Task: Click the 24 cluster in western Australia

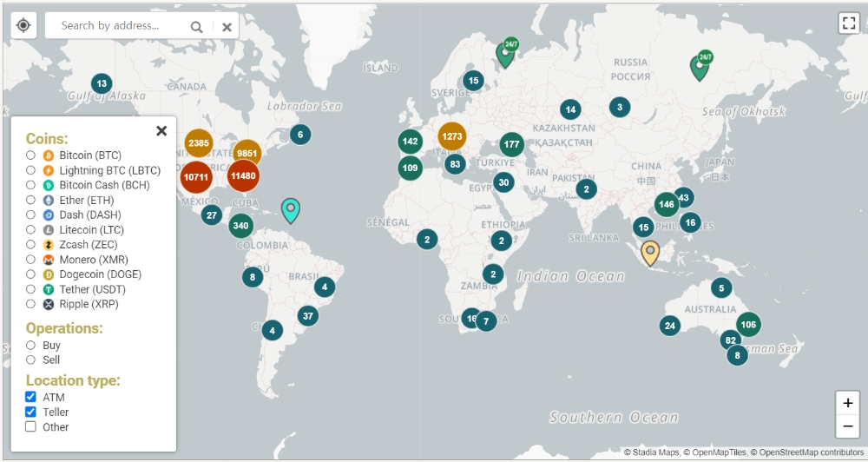Action: (670, 326)
